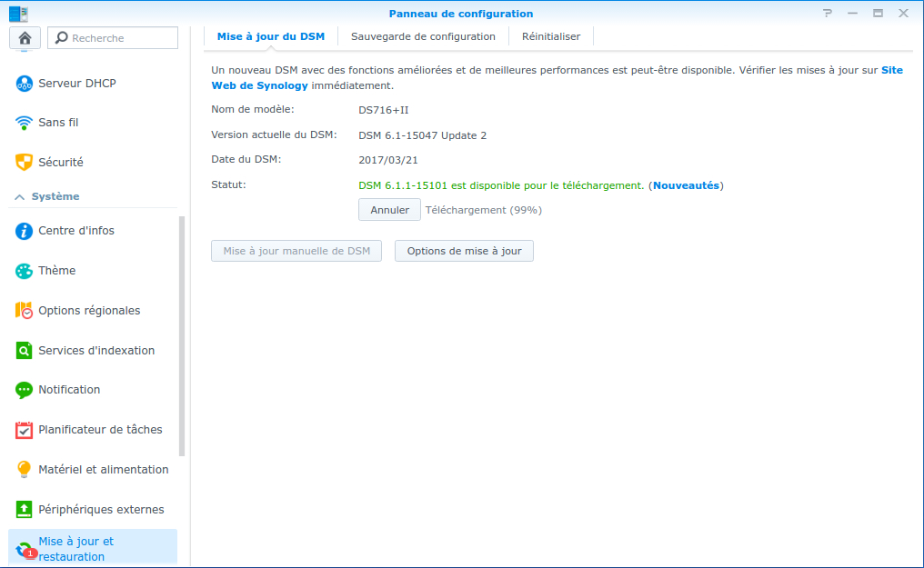The width and height of the screenshot is (924, 568).
Task: Open Options de mise à jour
Action: coord(464,251)
